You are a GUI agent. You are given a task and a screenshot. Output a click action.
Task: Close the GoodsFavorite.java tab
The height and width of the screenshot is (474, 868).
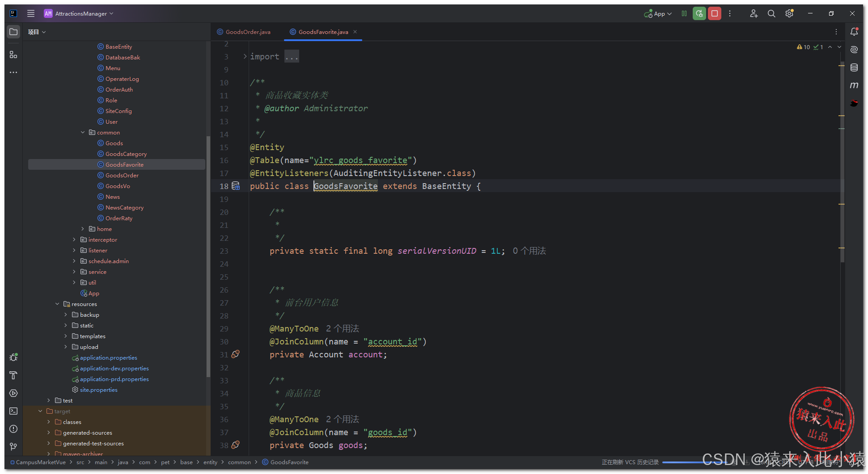click(x=355, y=32)
